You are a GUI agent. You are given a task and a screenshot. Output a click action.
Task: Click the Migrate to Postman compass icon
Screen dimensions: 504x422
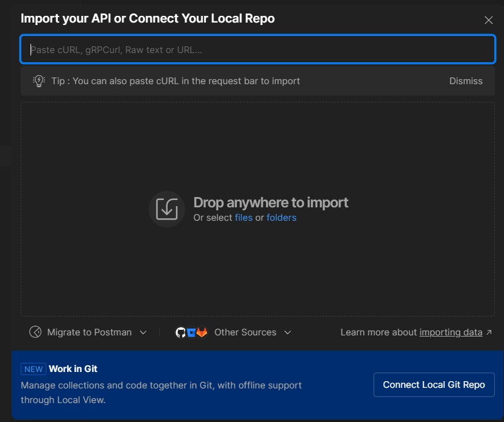coord(36,332)
